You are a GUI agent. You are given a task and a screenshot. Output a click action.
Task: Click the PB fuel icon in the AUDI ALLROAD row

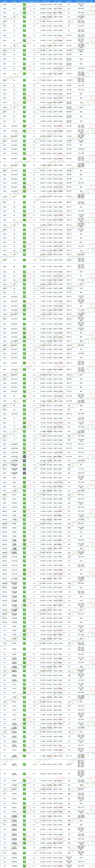click(x=24, y=413)
